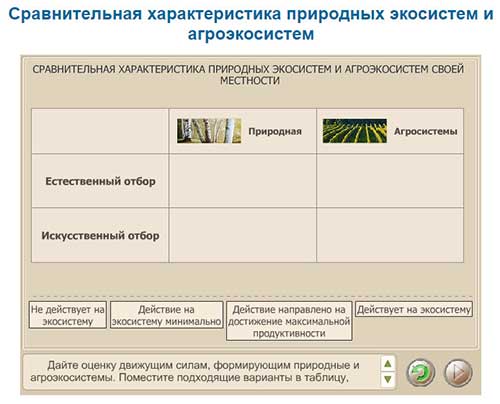Click the birch forest thumbnail
This screenshot has width=500, height=404.
(x=209, y=131)
